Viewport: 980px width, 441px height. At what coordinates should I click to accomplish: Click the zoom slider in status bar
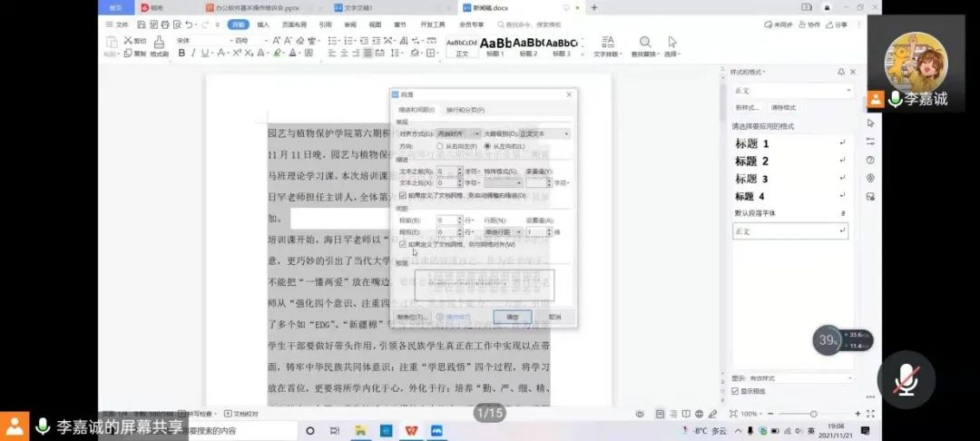click(789, 414)
